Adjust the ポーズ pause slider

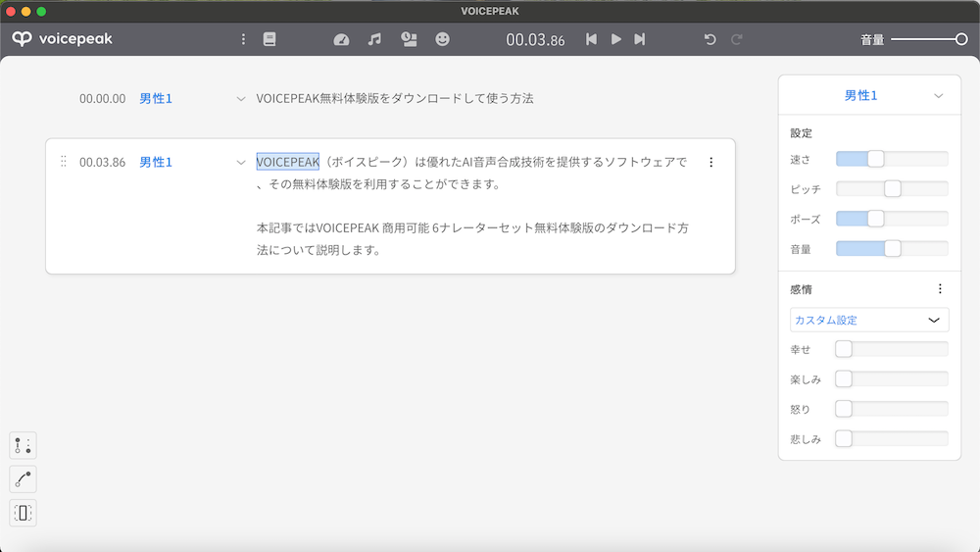click(892, 219)
